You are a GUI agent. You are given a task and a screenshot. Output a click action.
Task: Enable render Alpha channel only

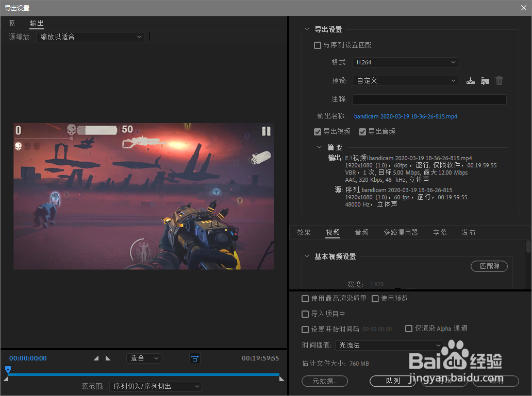[409, 328]
